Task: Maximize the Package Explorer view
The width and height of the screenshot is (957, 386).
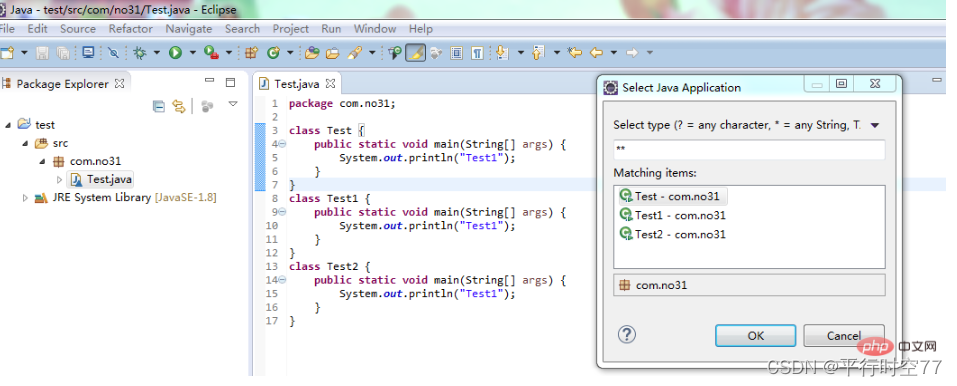Action: click(230, 82)
